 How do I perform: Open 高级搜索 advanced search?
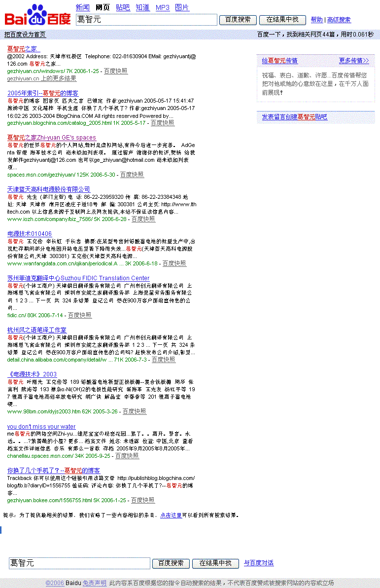(x=339, y=20)
